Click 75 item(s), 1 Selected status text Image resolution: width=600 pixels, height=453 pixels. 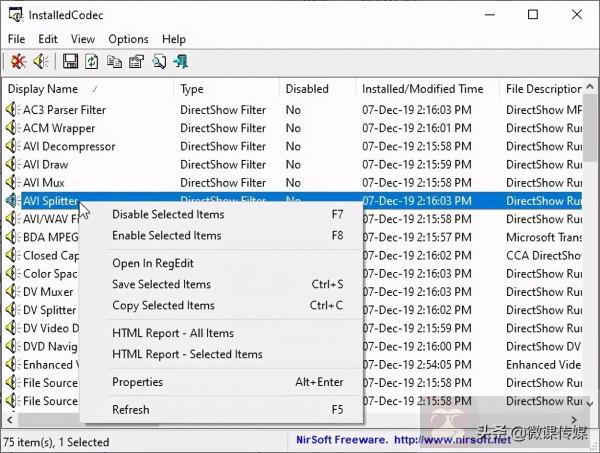56,442
